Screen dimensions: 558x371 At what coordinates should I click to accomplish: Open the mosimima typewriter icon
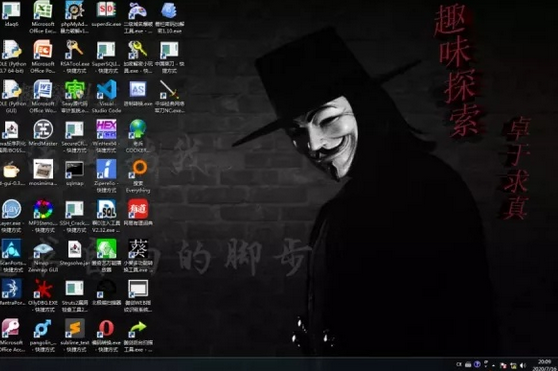(43, 173)
